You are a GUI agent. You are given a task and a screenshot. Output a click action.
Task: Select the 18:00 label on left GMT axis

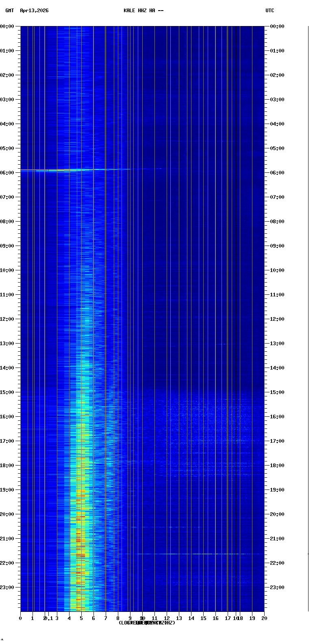point(7,466)
